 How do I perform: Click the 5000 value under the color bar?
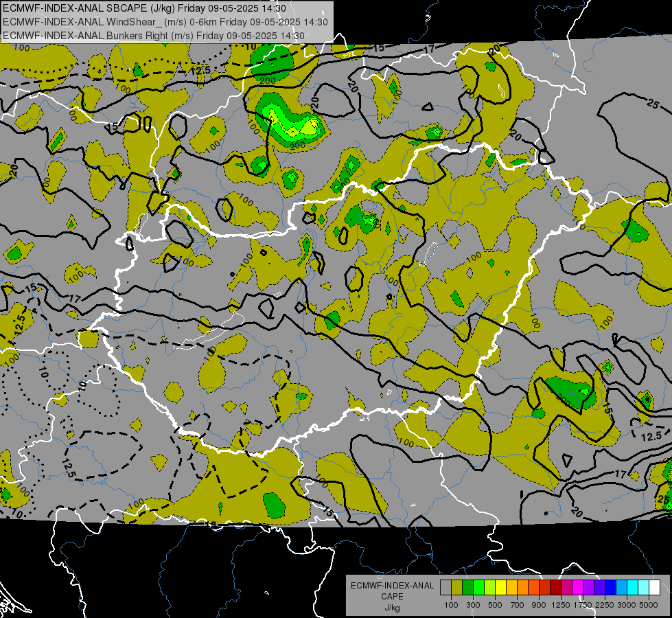[649, 605]
